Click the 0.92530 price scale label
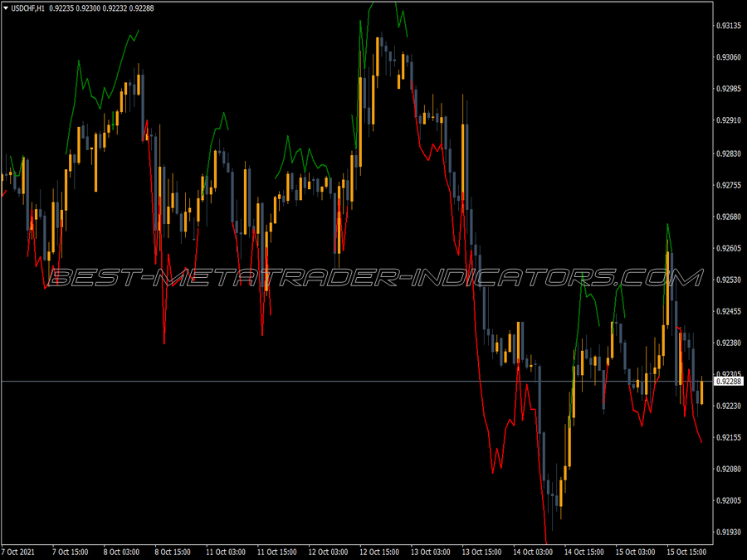The image size is (747, 560). [x=729, y=280]
